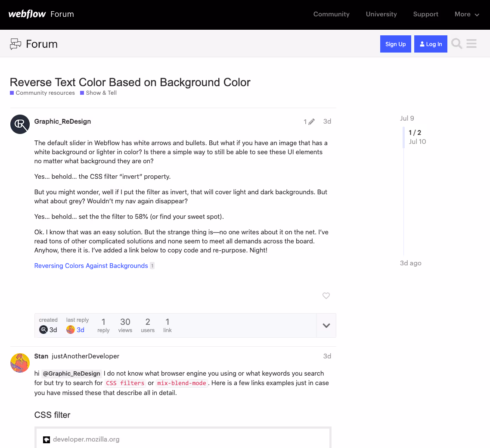Click Graphic_ReDesign's large avatar
The image size is (490, 448).
coord(20,124)
